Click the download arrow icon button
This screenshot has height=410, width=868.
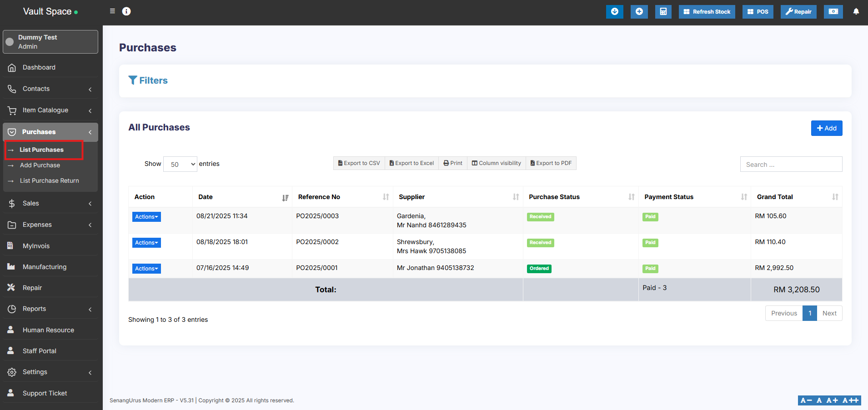point(614,12)
